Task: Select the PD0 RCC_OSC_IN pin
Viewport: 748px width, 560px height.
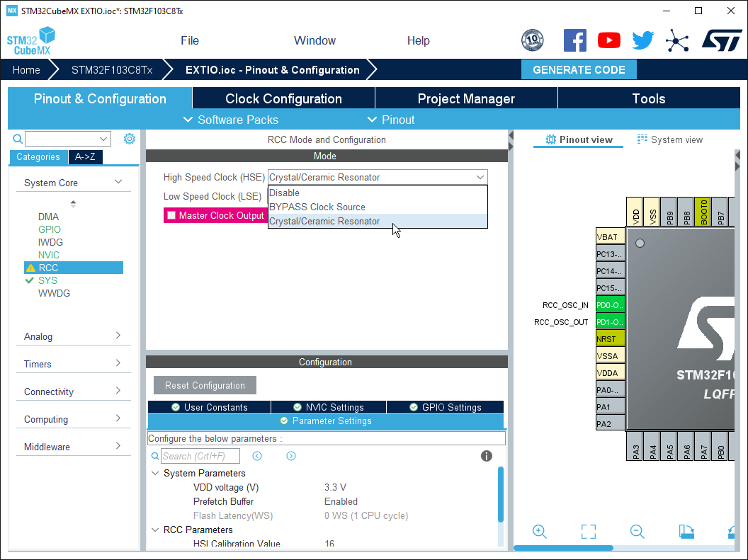Action: point(610,305)
